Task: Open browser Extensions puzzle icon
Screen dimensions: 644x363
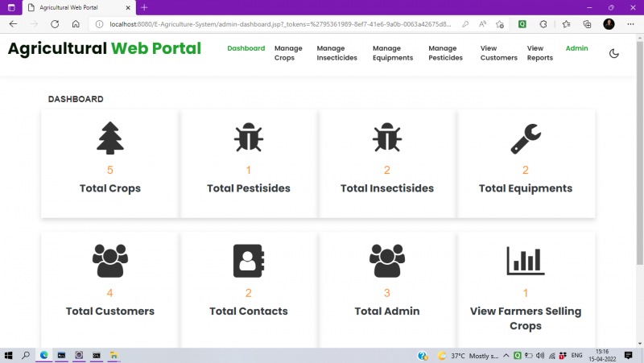Action: 543,24
